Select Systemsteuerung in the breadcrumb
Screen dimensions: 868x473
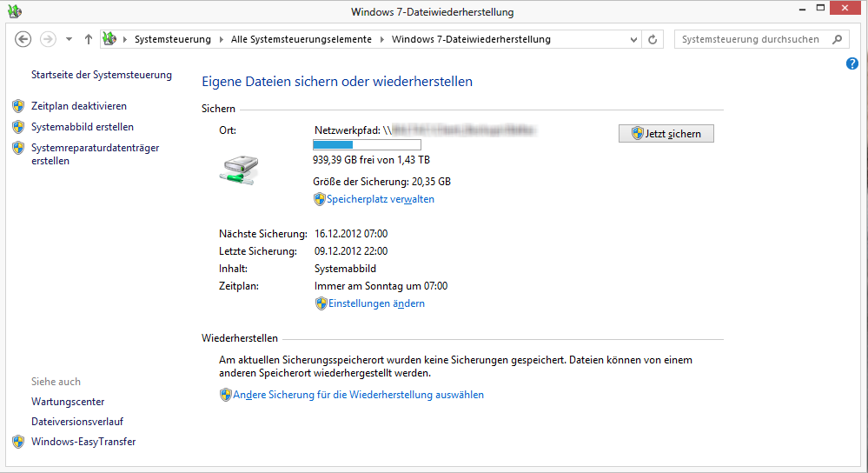[173, 39]
